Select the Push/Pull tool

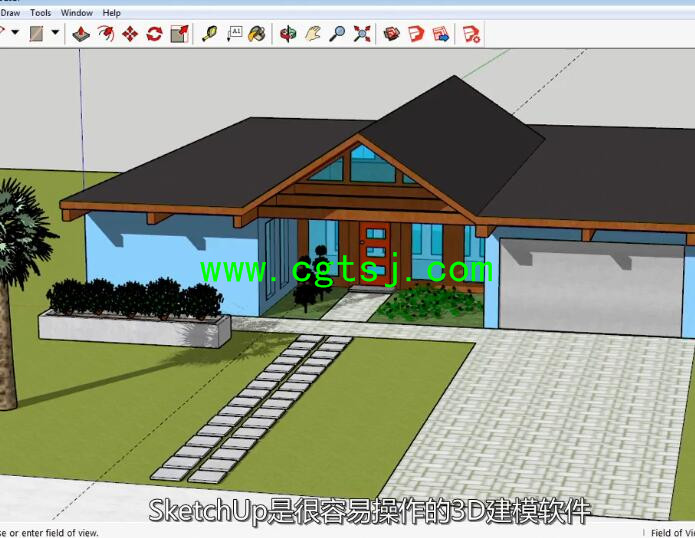coord(81,34)
